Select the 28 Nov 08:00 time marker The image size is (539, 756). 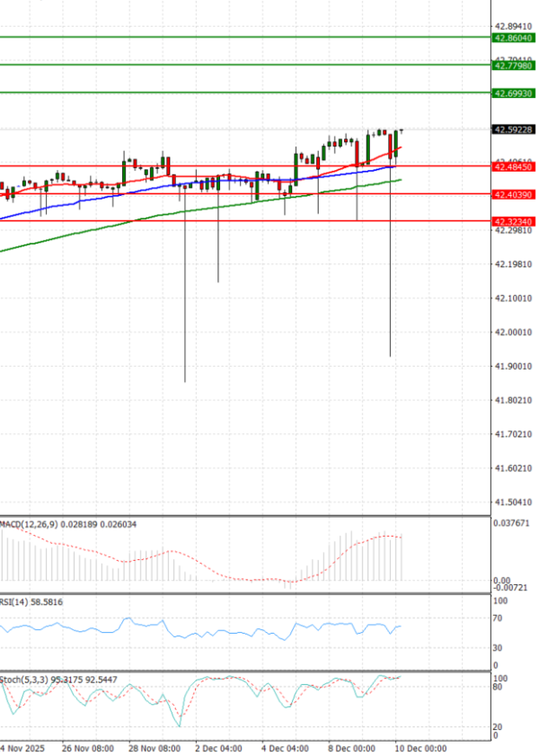point(154,747)
